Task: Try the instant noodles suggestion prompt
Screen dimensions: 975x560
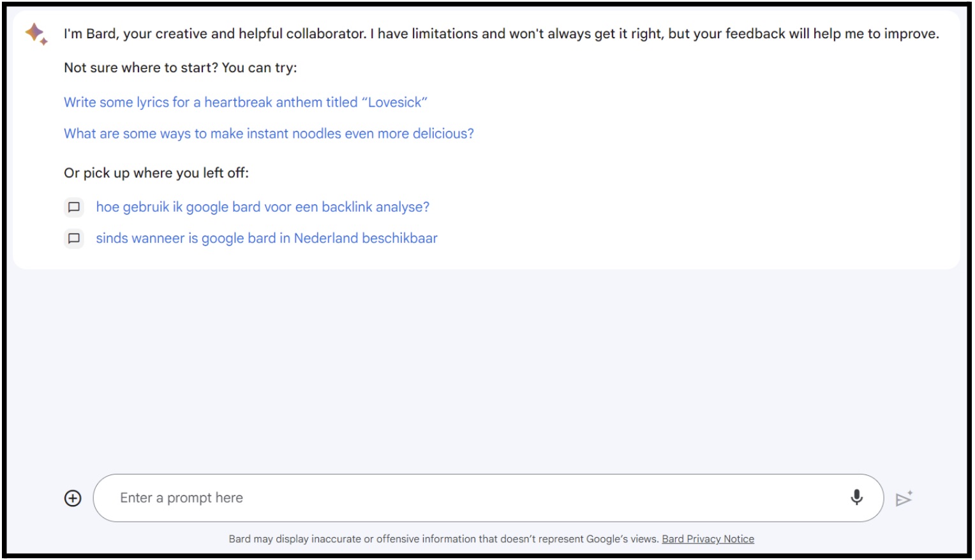Action: coord(269,133)
